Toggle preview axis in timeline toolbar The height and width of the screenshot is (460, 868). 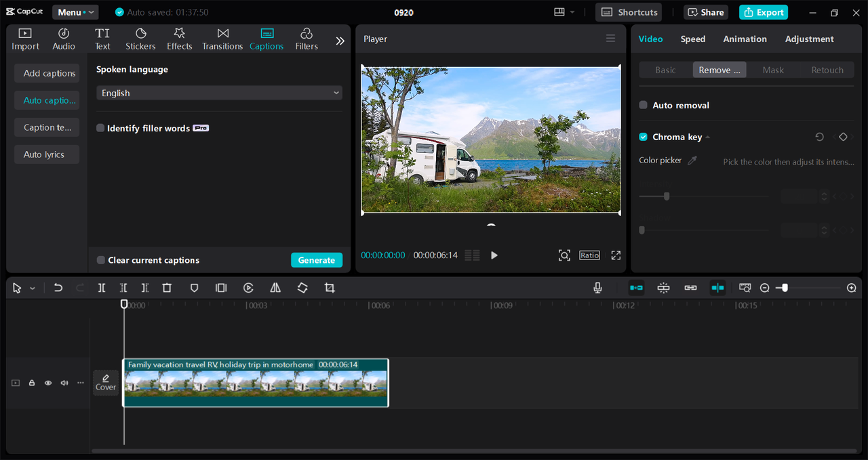717,288
